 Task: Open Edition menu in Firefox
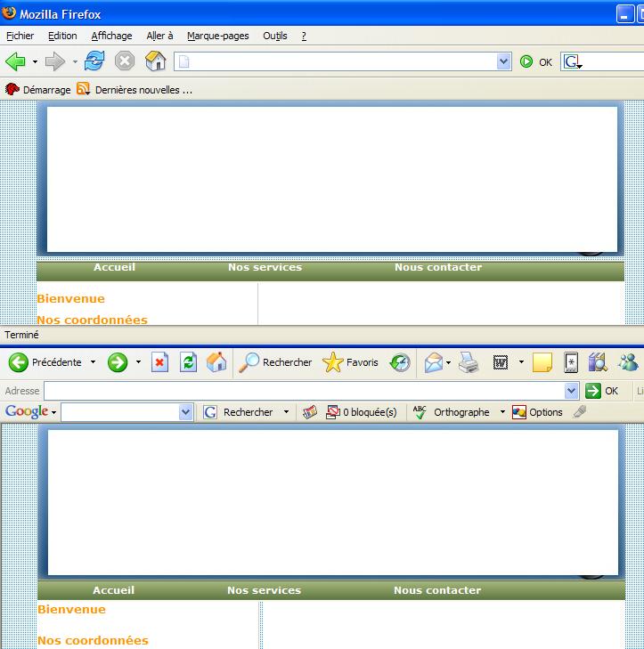click(x=62, y=36)
